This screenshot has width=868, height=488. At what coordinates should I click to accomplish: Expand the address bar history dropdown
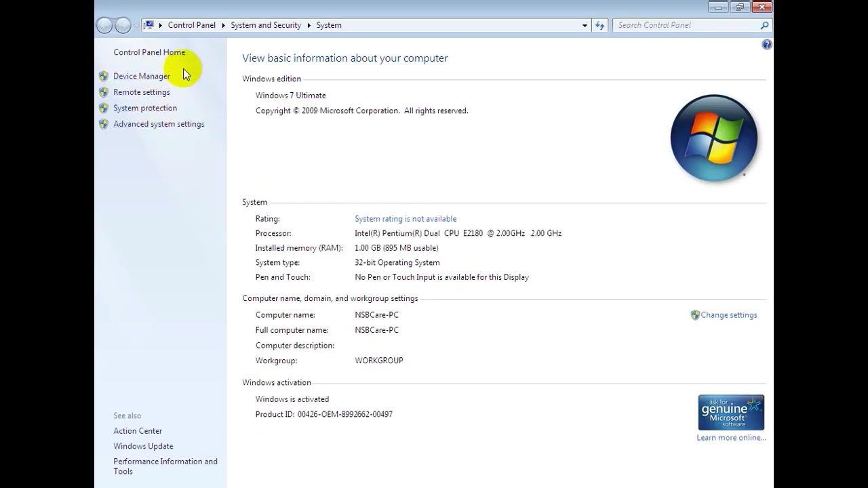pyautogui.click(x=585, y=25)
